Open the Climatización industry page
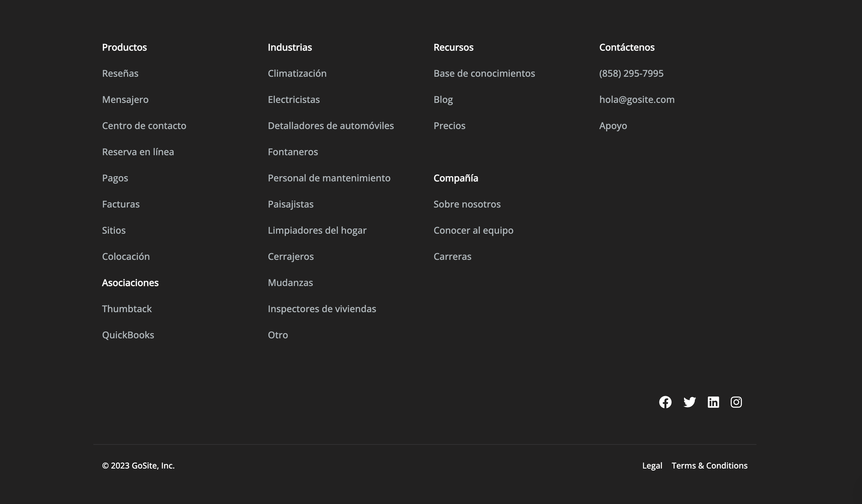Screen dimensions: 862x504 click(297, 74)
